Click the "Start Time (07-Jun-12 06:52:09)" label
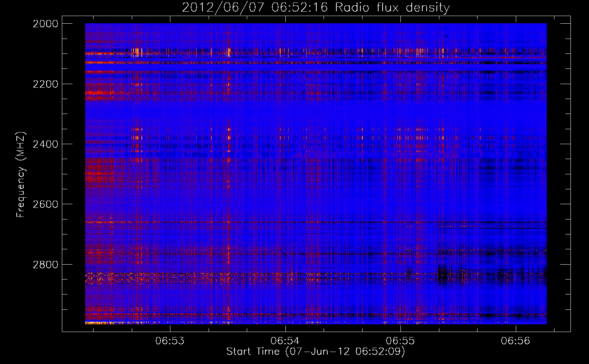Screen dimensions: 589x364 pyautogui.click(x=316, y=352)
